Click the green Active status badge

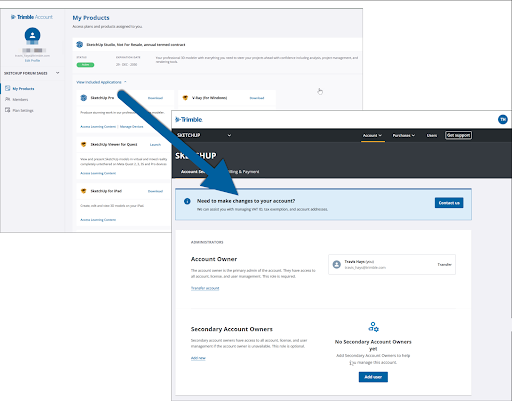tap(85, 65)
